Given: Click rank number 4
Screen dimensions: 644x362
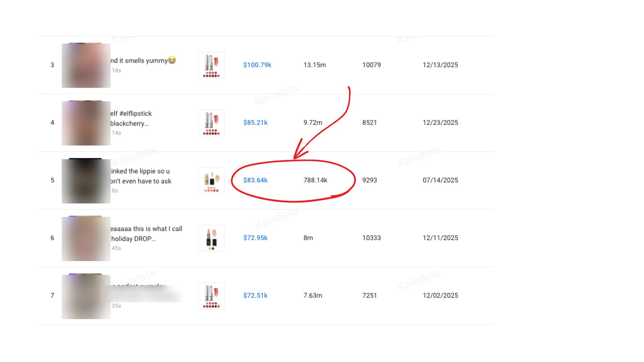Looking at the screenshot, I should 52,122.
